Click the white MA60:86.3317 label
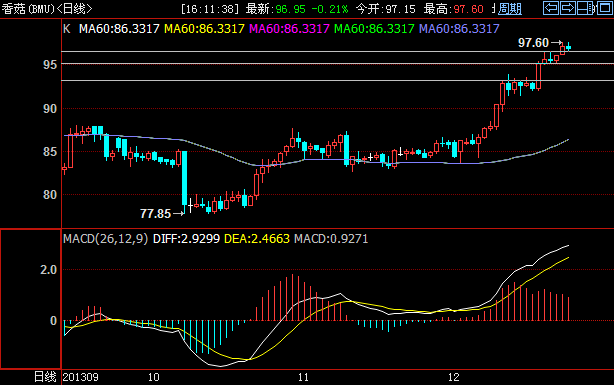The image size is (614, 385). point(119,29)
